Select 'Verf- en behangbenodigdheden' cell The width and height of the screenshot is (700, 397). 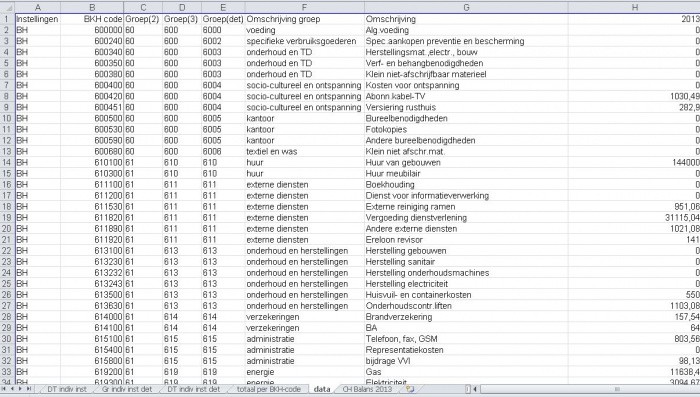(x=466, y=63)
